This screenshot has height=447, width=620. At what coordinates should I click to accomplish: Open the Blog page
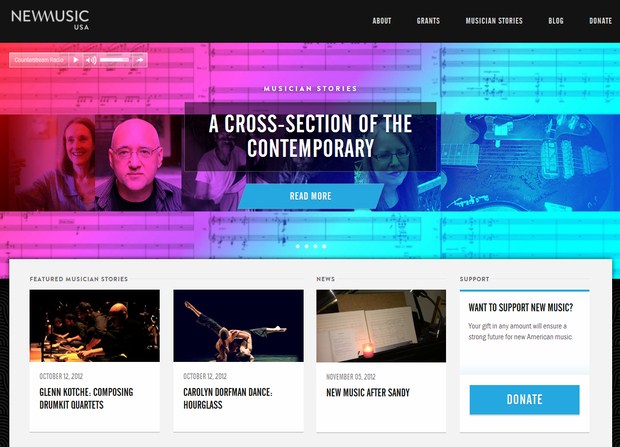[x=556, y=21]
